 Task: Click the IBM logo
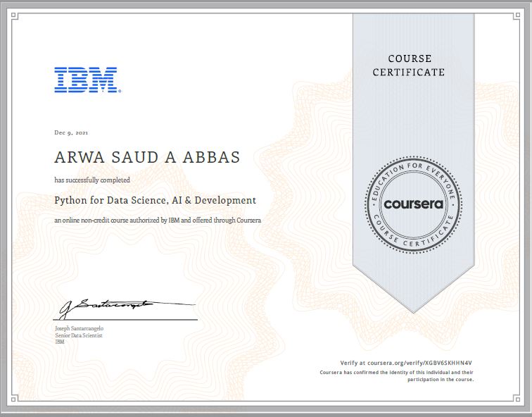87,80
